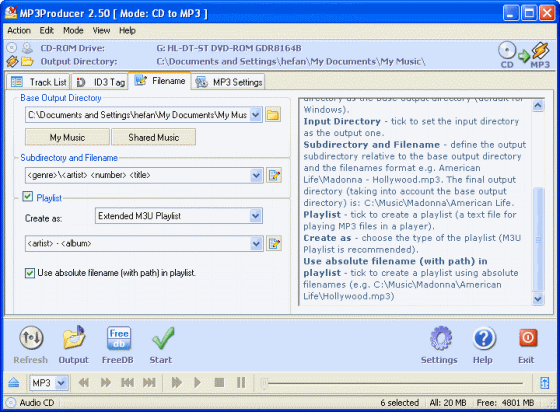Switch to the MP3 Settings tab

click(229, 82)
